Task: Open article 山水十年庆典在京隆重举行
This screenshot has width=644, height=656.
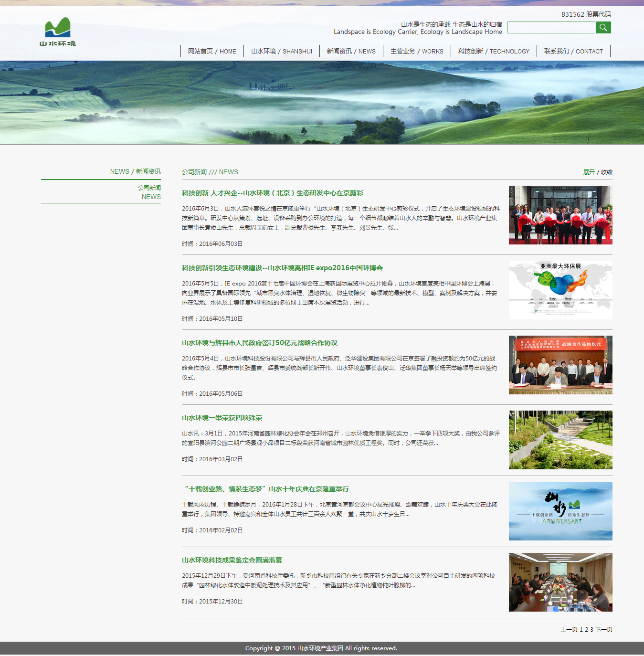Action: 266,489
